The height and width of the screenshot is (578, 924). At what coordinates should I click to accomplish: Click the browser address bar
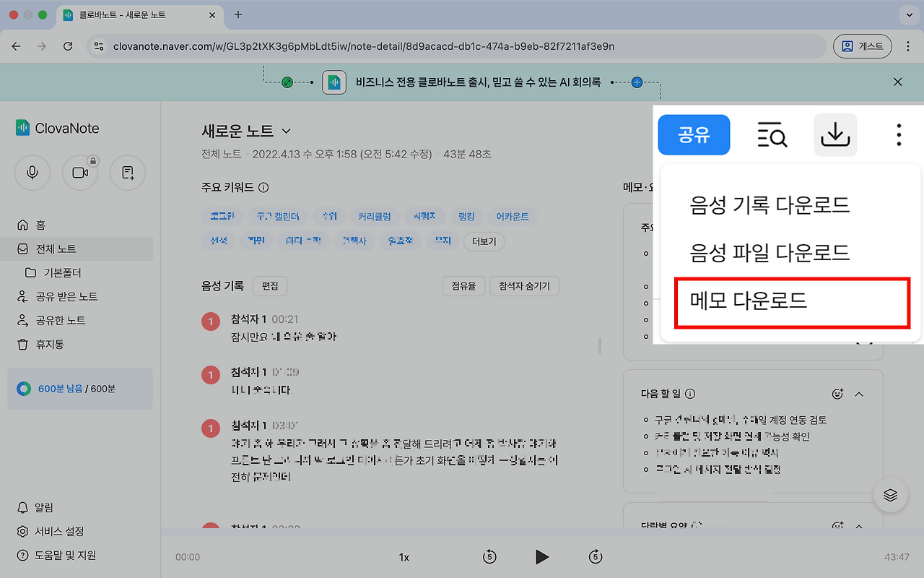pyautogui.click(x=456, y=46)
